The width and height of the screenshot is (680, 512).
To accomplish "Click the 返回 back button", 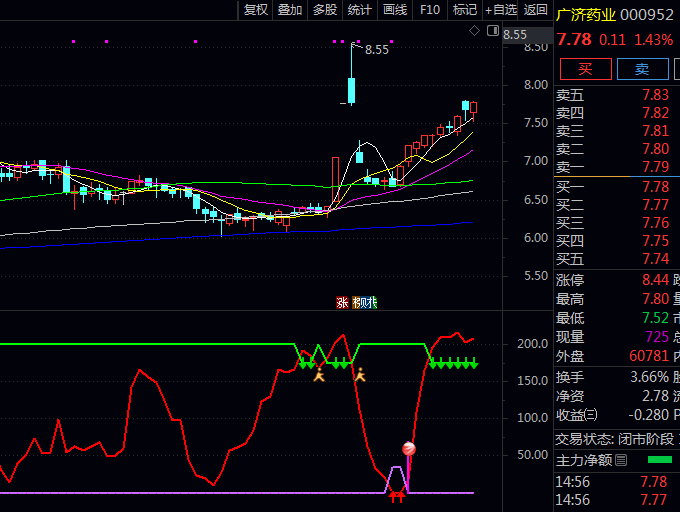I will 535,10.
